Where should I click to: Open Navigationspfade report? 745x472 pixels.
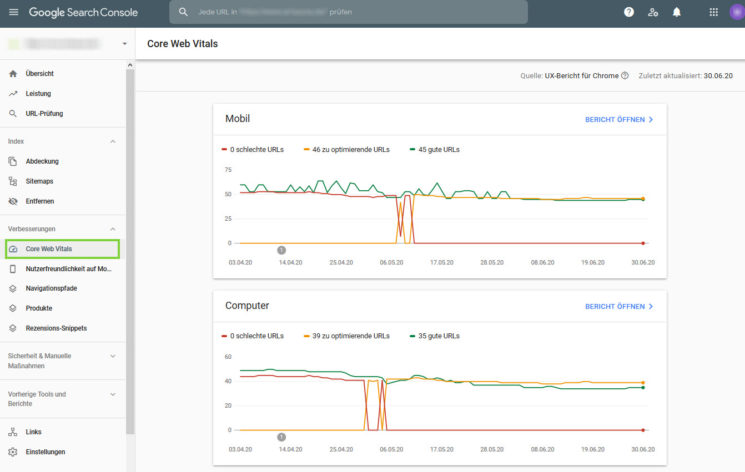pyautogui.click(x=51, y=289)
